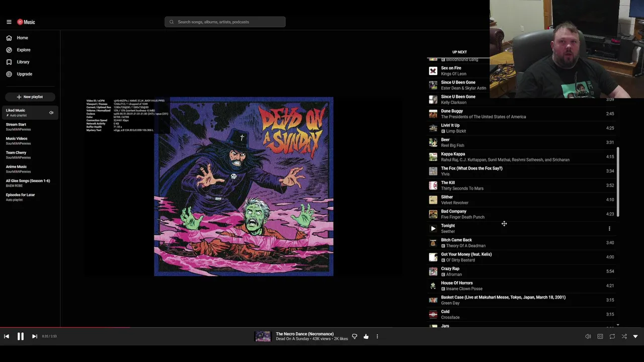Open Episodes for Later playlist
Viewport: 644px width, 362px height.
[x=30, y=197]
